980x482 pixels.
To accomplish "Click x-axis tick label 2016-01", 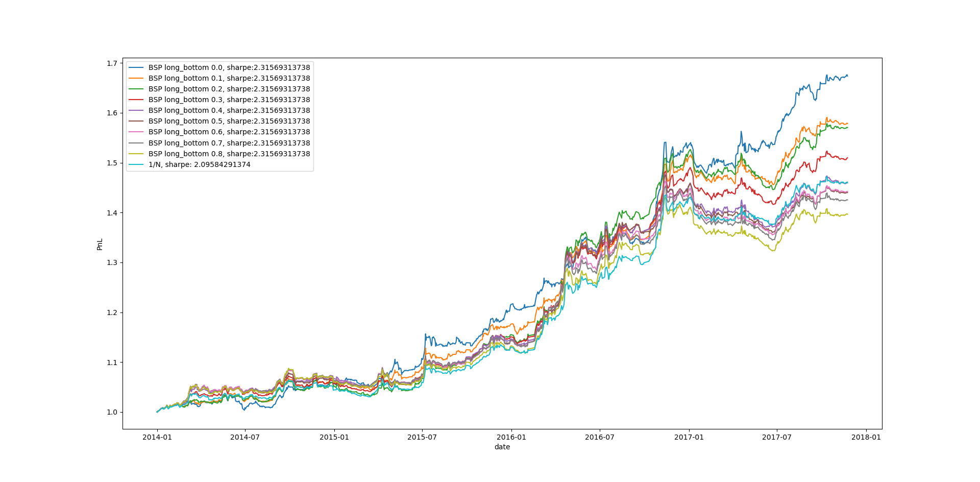I will coord(511,437).
